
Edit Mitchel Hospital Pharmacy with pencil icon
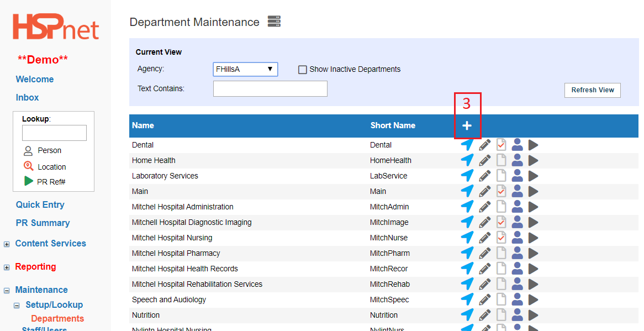click(x=484, y=254)
